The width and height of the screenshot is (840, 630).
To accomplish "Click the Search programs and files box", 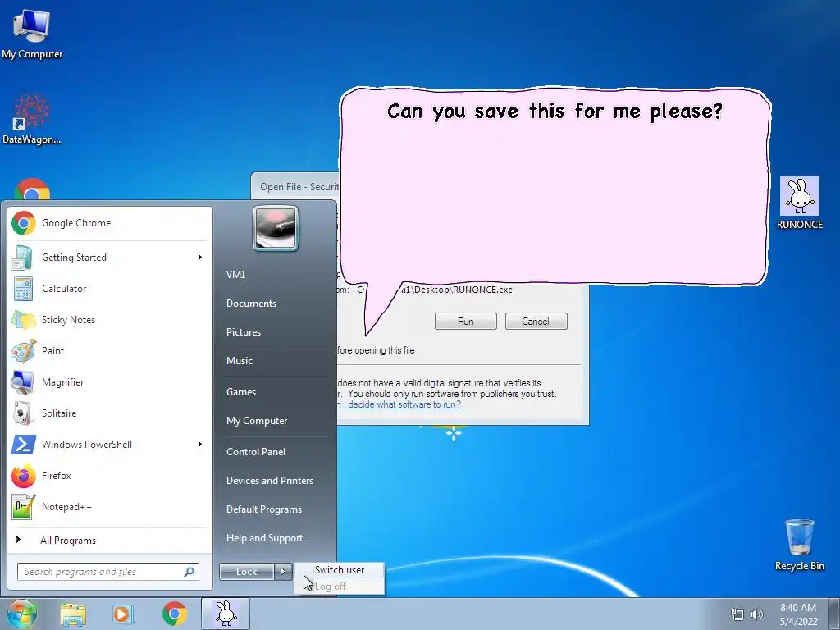I will (x=107, y=572).
